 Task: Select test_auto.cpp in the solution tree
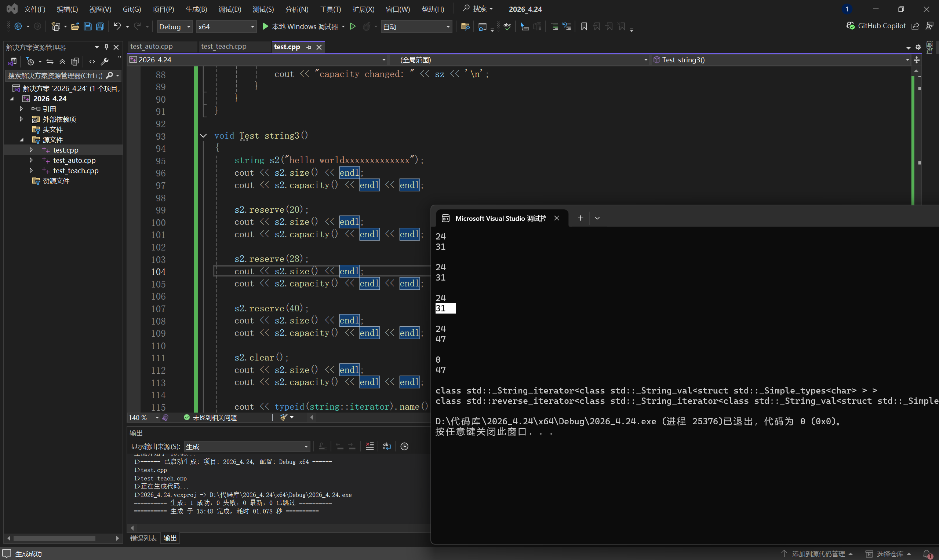pyautogui.click(x=74, y=160)
